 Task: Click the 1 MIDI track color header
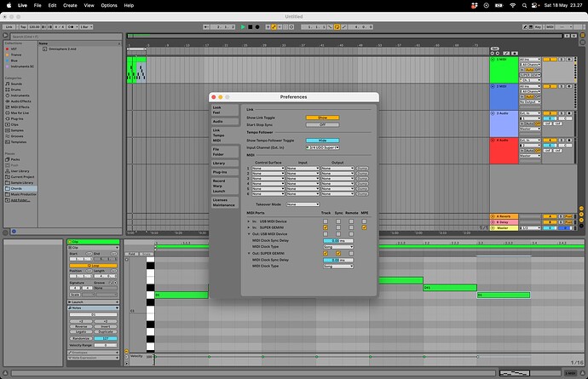point(504,70)
